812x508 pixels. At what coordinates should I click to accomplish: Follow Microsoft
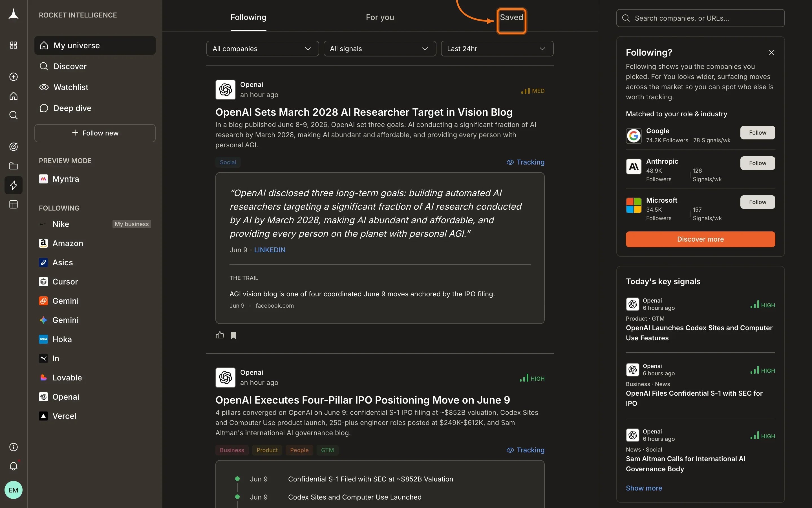coord(758,202)
